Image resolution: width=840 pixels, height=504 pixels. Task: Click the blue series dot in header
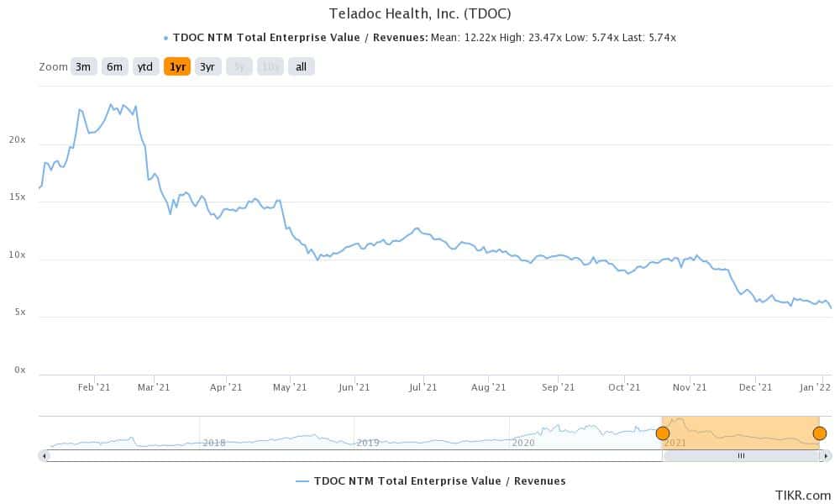coord(166,38)
